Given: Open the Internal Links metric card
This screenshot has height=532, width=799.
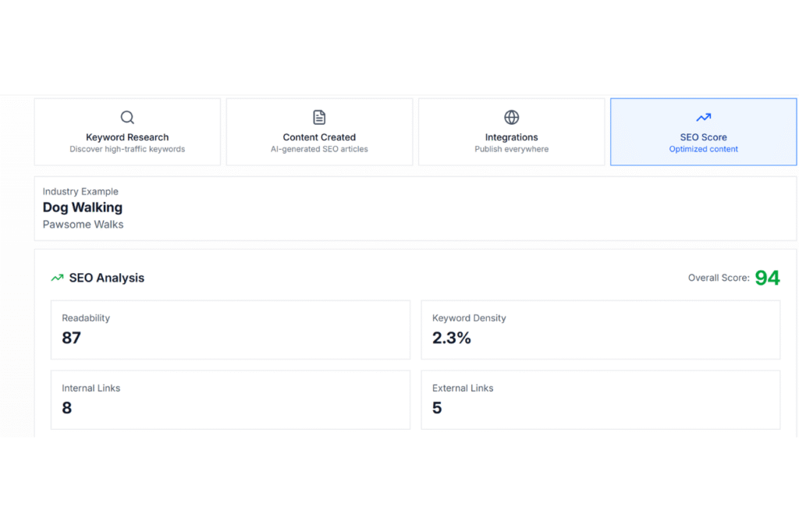Looking at the screenshot, I should click(230, 399).
